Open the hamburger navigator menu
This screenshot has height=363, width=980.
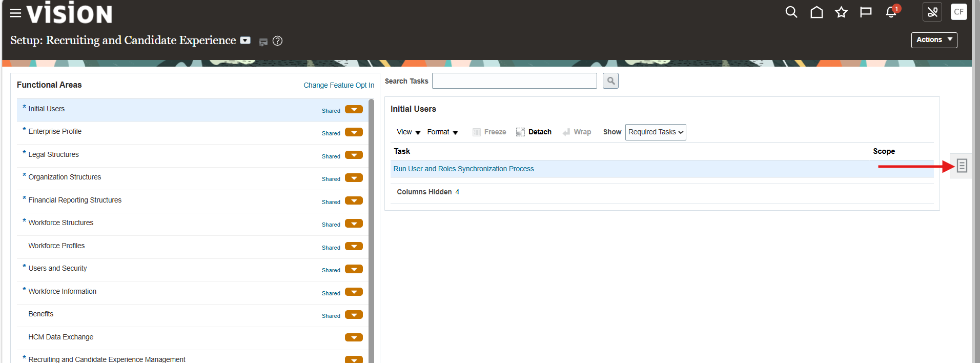tap(16, 13)
